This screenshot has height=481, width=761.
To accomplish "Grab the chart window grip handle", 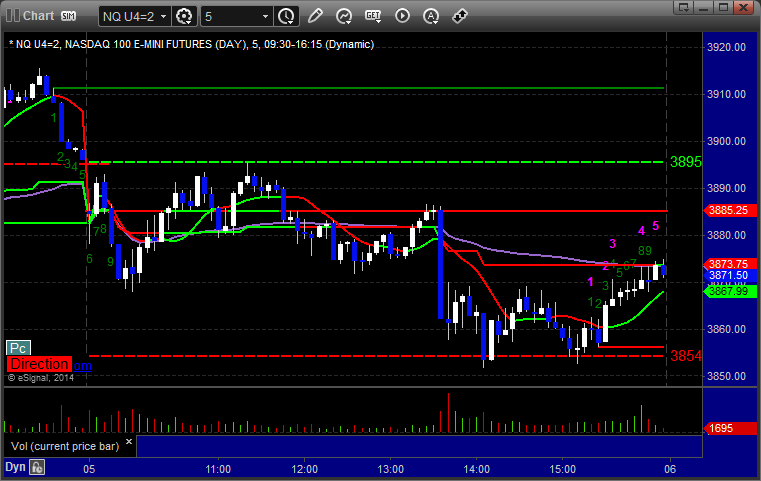I will pyautogui.click(x=13, y=16).
